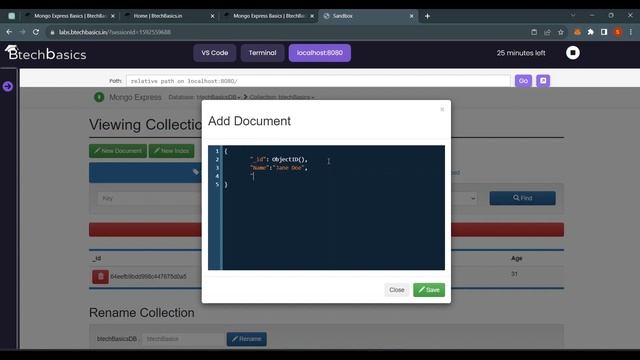640x360 pixels.
Task: Click the site lock icon in address bar
Action: point(52,32)
